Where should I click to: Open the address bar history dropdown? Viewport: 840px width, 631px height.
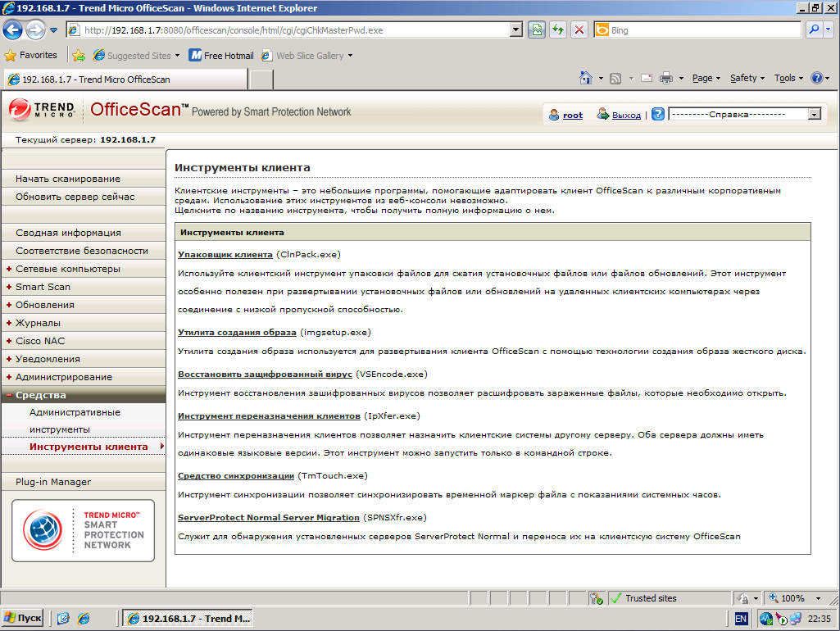point(516,30)
